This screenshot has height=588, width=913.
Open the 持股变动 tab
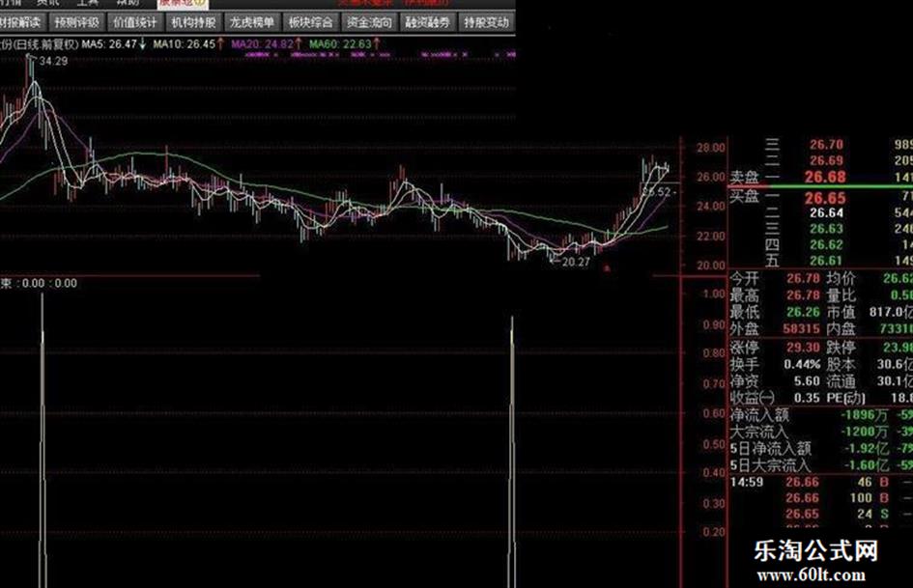pos(486,23)
